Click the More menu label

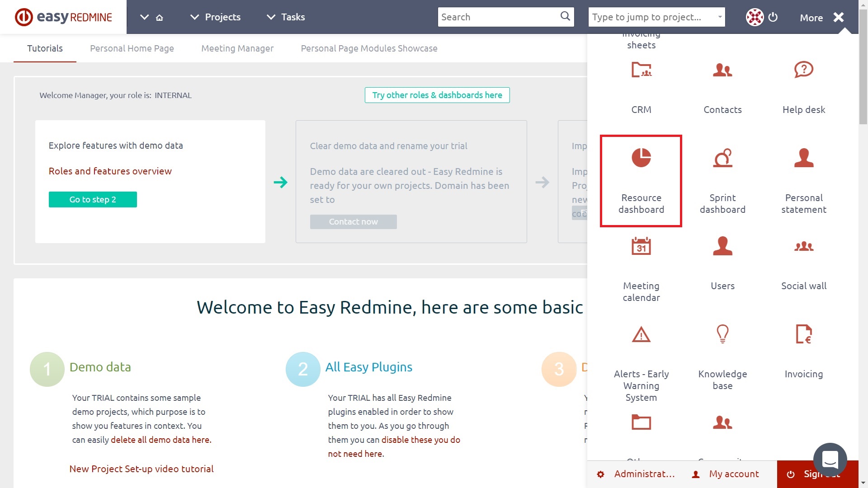(x=811, y=18)
